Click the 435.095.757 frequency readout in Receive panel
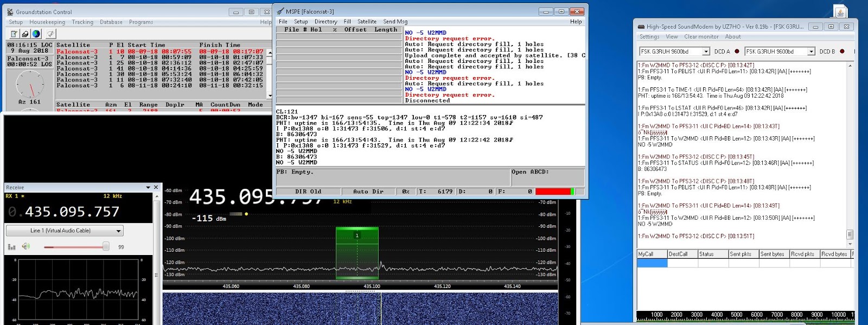Viewport: 868px width, 325px height. click(x=64, y=212)
